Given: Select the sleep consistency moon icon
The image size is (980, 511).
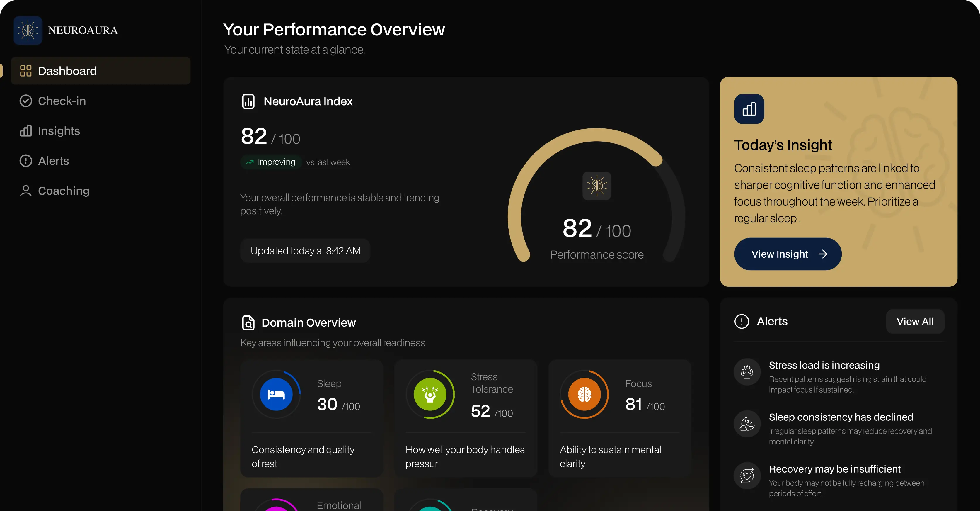Looking at the screenshot, I should (x=747, y=424).
